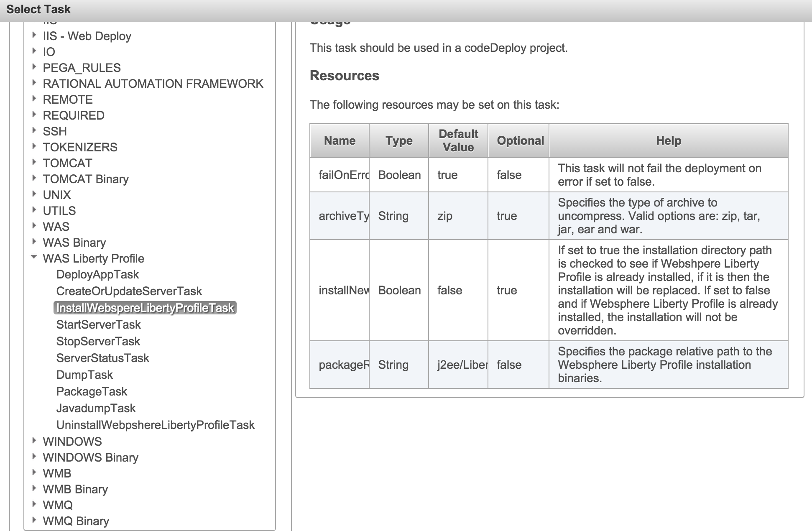This screenshot has height=531, width=812.
Task: Collapse the WAS Liberty Profile arrow
Action: (x=34, y=258)
